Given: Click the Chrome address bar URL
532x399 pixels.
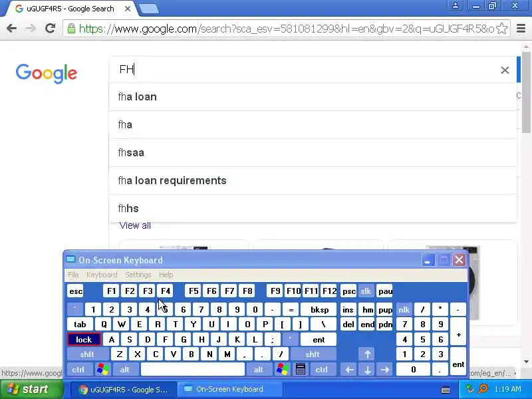Looking at the screenshot, I should click(x=287, y=29).
